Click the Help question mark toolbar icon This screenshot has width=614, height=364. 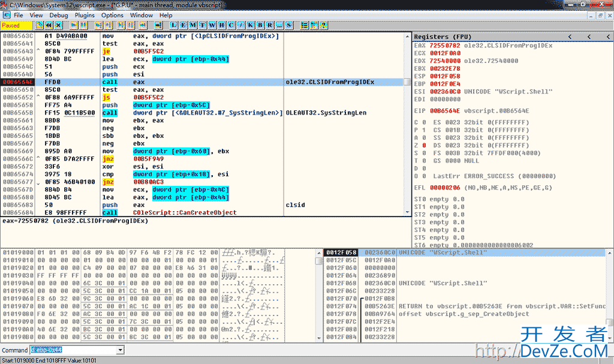click(x=323, y=25)
